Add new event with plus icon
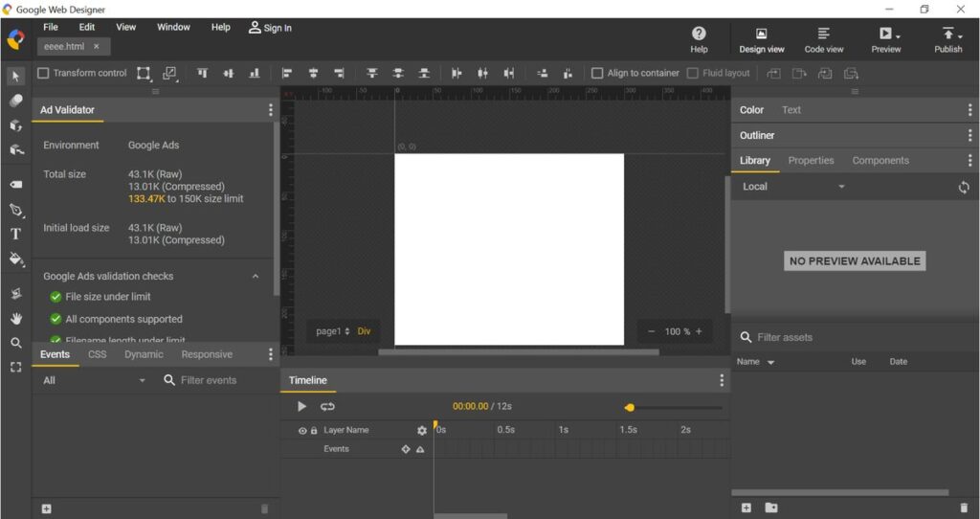980x519 pixels. (46, 508)
